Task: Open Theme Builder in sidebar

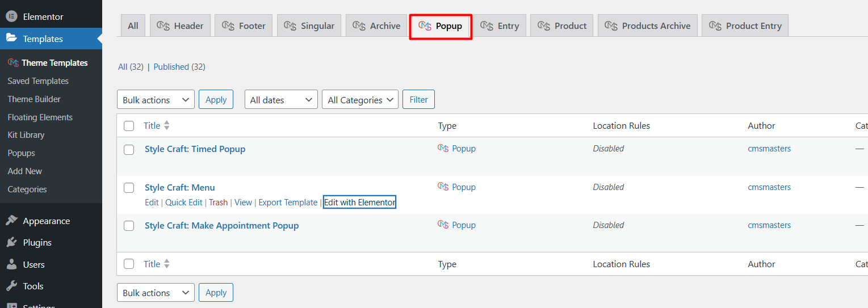Action: pos(34,99)
